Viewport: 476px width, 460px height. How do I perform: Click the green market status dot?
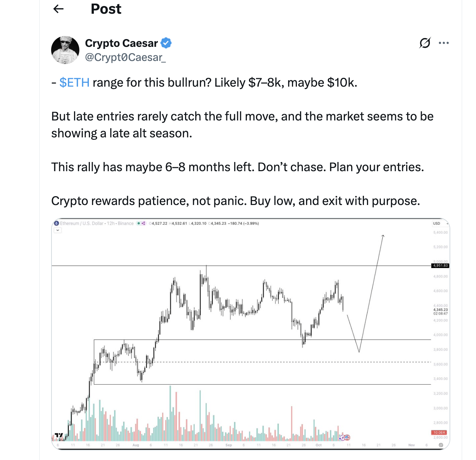(x=139, y=223)
